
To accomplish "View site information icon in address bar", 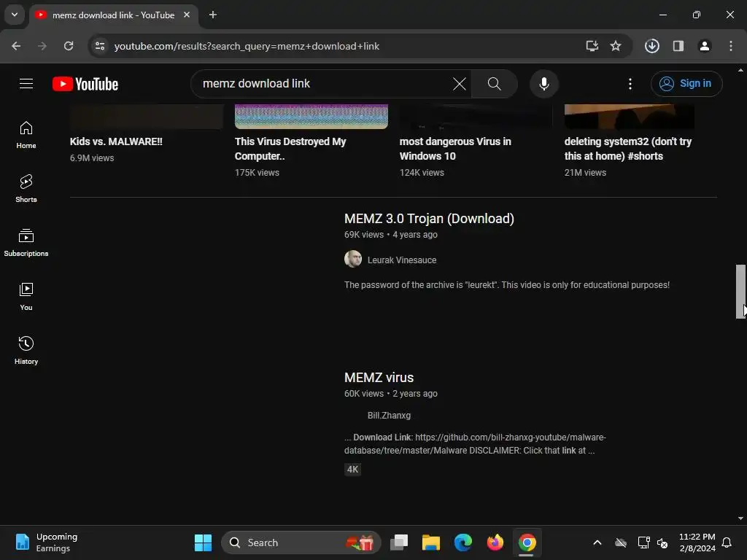I will coord(100,46).
